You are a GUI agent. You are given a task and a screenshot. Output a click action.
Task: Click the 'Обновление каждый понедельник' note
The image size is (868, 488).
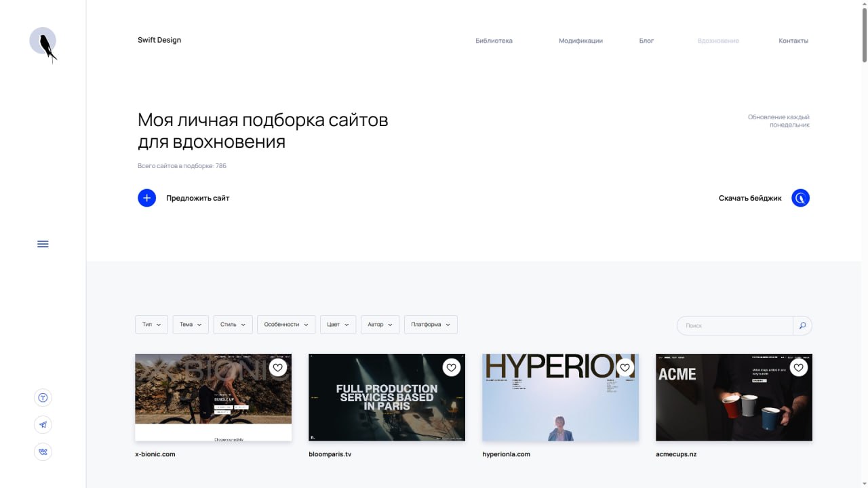pos(778,121)
